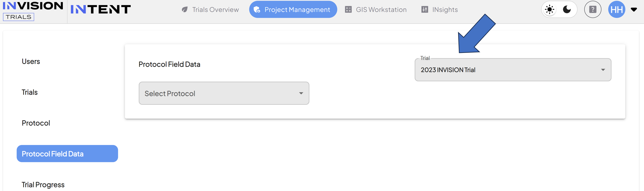
Task: Click the INVISION Trials logo
Action: 33,11
